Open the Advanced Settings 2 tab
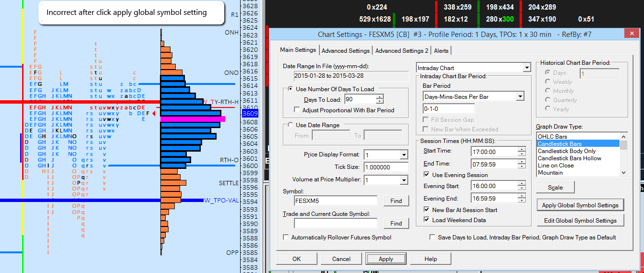Viewport: 644px width, 273px height. pos(402,50)
